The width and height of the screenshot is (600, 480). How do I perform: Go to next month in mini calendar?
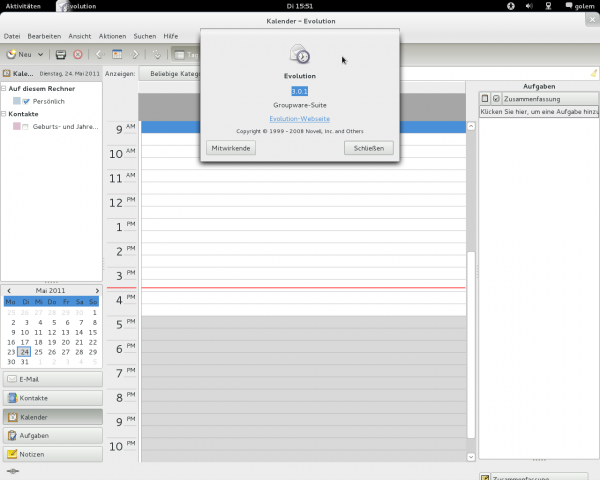97,291
